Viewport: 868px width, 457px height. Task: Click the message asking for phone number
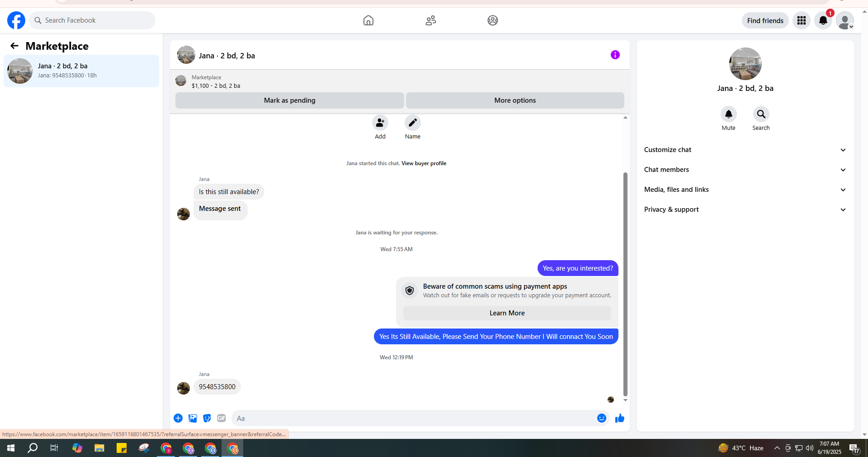(x=496, y=337)
